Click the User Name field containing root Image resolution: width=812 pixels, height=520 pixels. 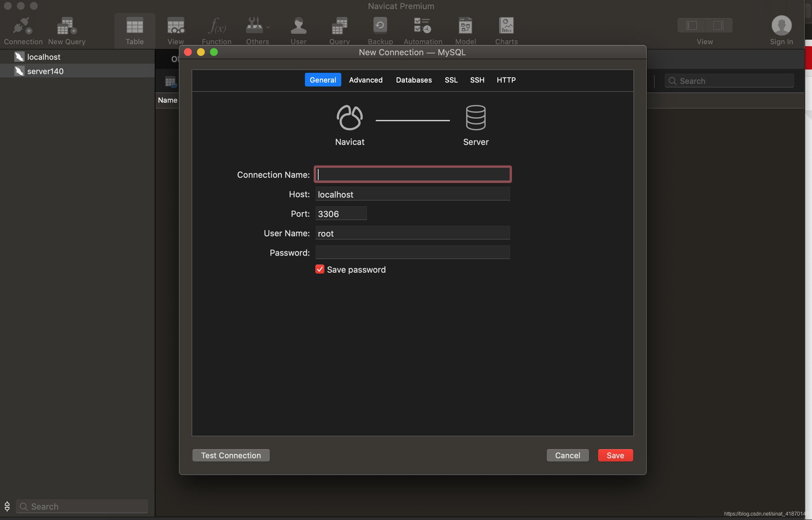(413, 233)
